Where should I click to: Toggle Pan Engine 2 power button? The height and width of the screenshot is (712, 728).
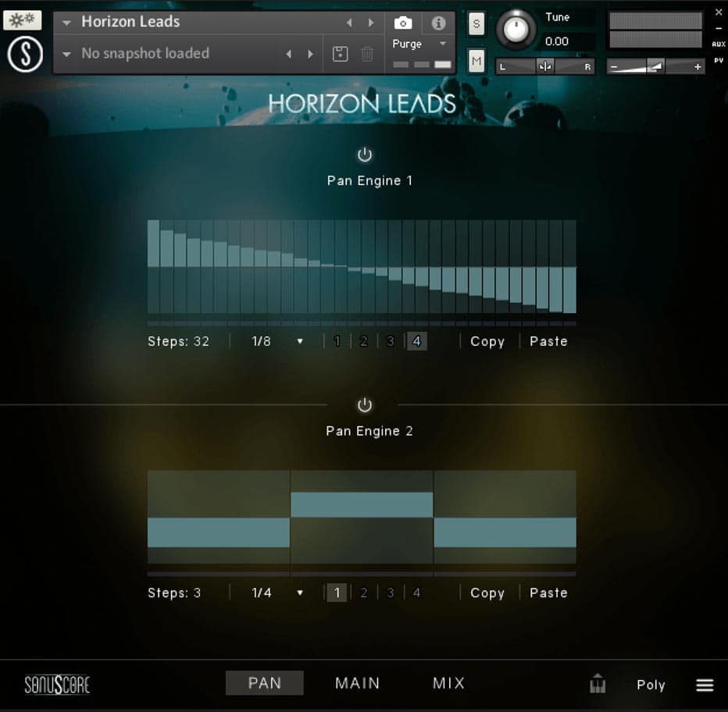click(365, 405)
